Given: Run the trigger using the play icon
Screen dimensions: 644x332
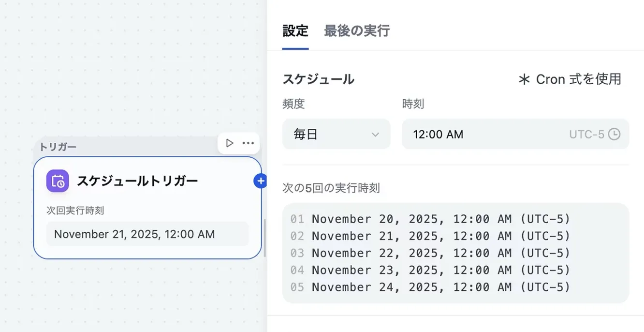Looking at the screenshot, I should pyautogui.click(x=229, y=143).
